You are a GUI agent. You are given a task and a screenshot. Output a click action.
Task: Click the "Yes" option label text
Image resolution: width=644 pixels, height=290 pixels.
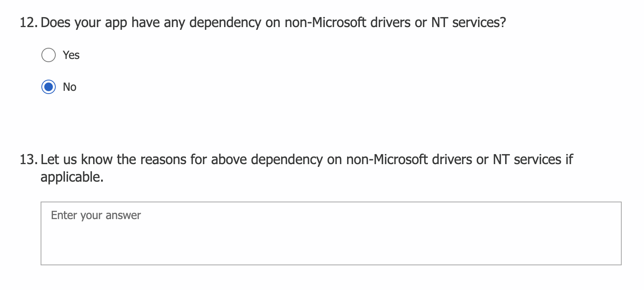71,55
